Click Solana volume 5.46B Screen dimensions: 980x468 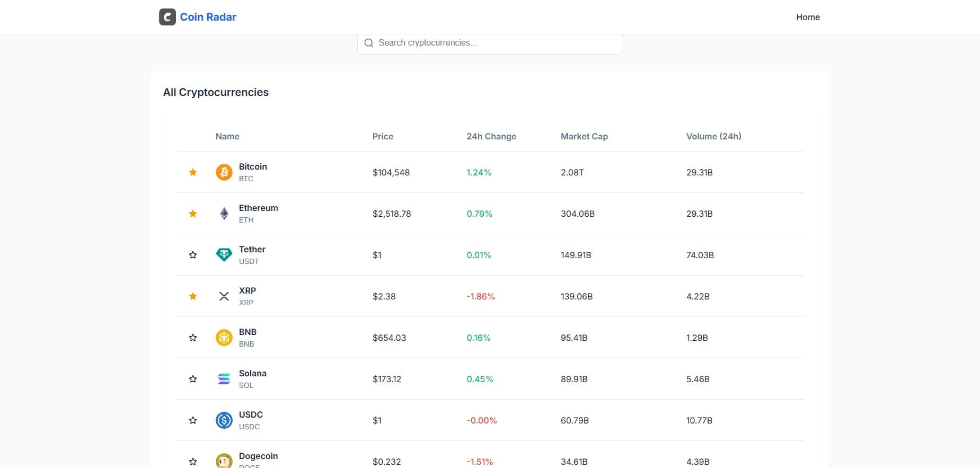pos(698,379)
